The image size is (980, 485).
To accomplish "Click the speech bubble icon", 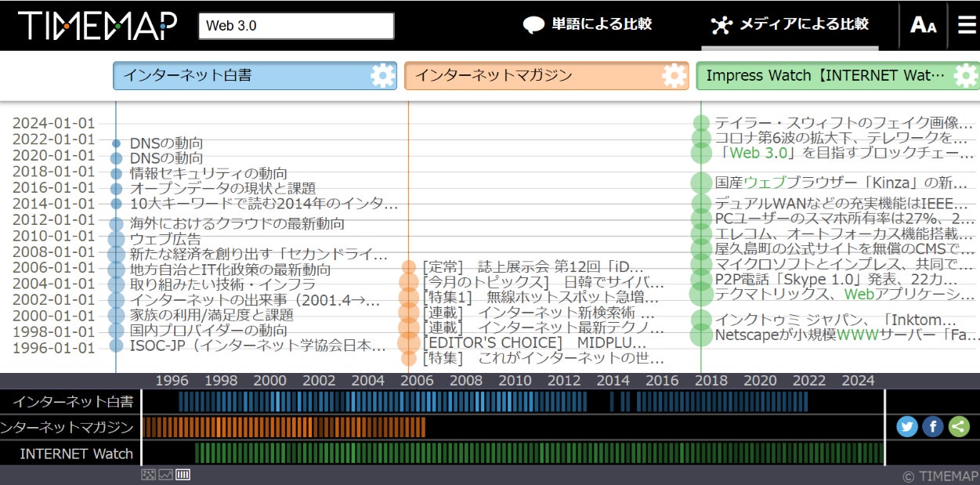I will pos(533,25).
